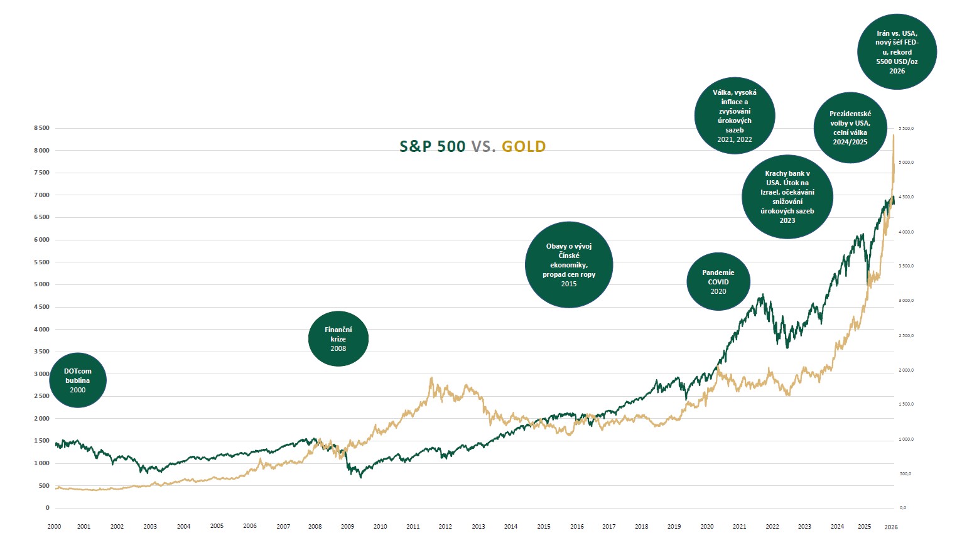Click the 2026 year label on x-axis
Image resolution: width=962 pixels, height=560 pixels.
point(890,527)
